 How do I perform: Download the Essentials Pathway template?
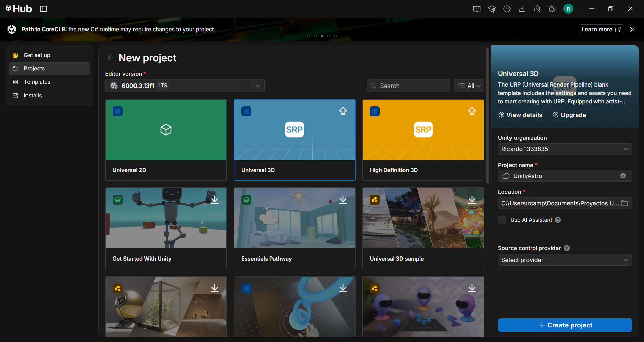pos(343,199)
